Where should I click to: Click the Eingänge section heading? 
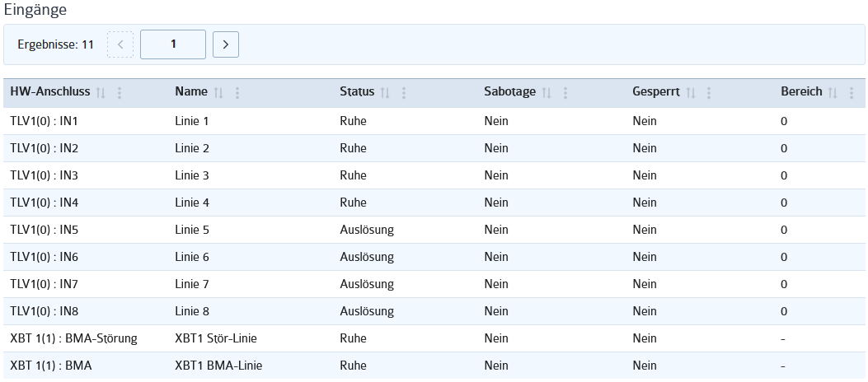point(35,10)
